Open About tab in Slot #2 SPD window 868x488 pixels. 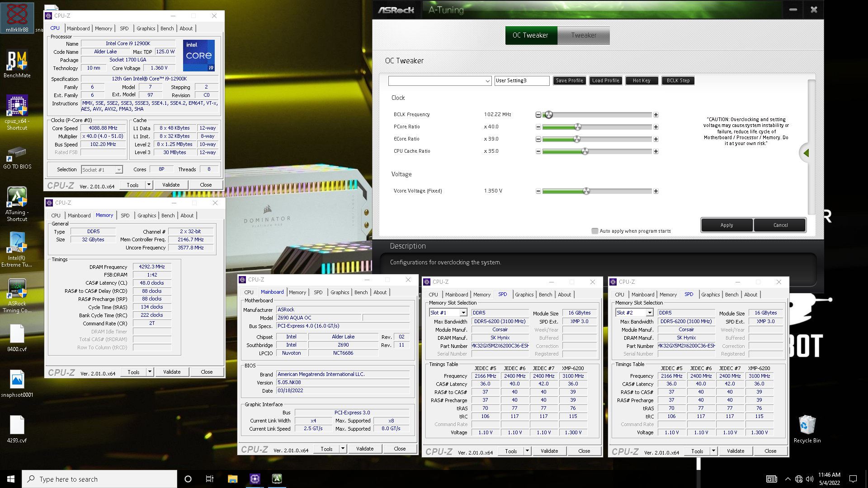tap(750, 295)
